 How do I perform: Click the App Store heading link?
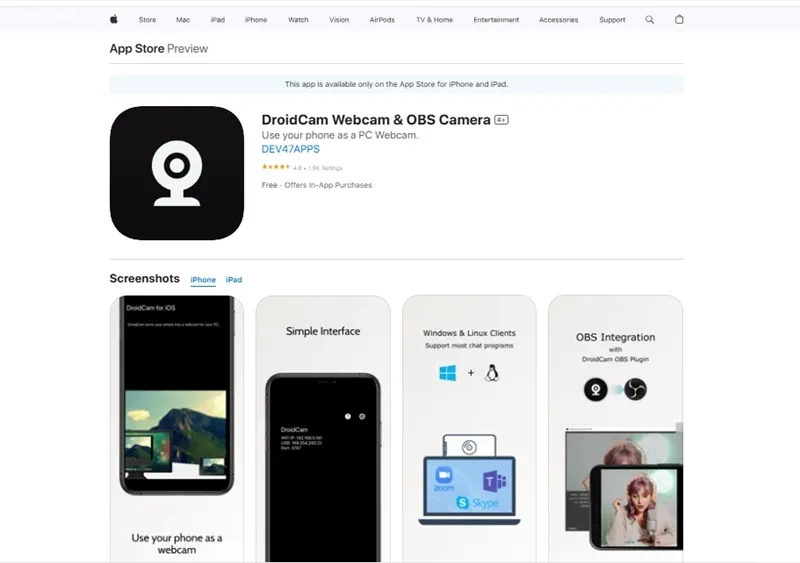tap(137, 48)
